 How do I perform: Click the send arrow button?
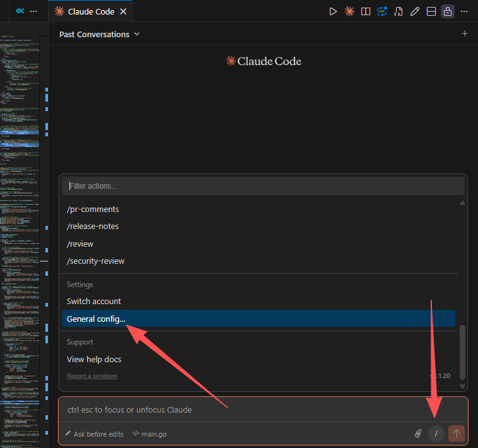pos(457,433)
